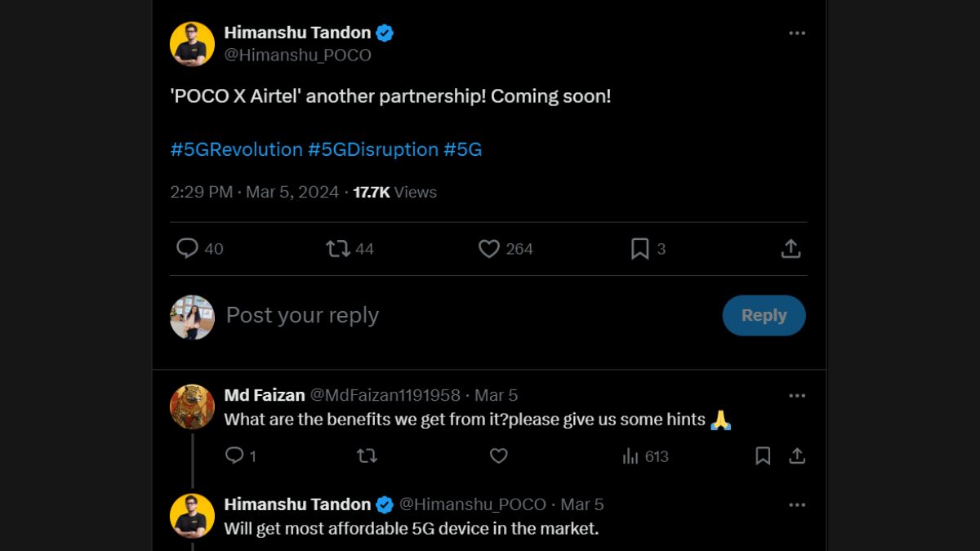Open more options on Himanshu's reply
The width and height of the screenshot is (980, 551).
coord(797,505)
